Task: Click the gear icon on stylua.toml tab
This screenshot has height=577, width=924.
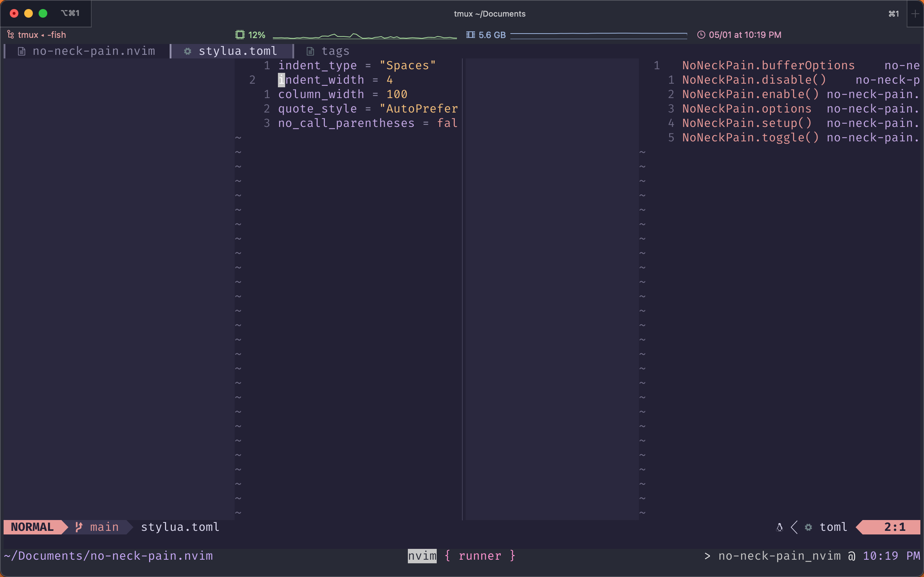Action: point(188,51)
